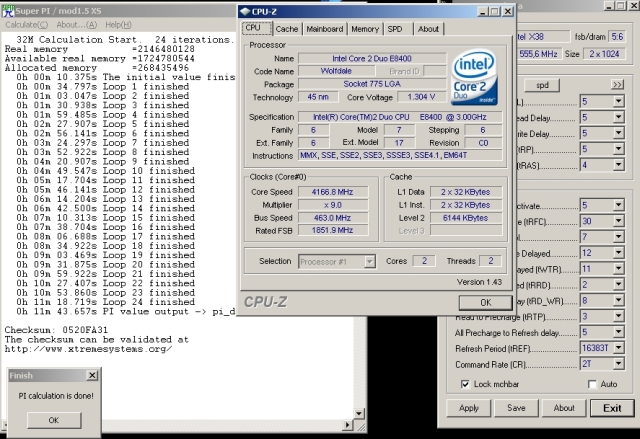Click Apply in memory timings window
The width and height of the screenshot is (640, 439).
(469, 408)
